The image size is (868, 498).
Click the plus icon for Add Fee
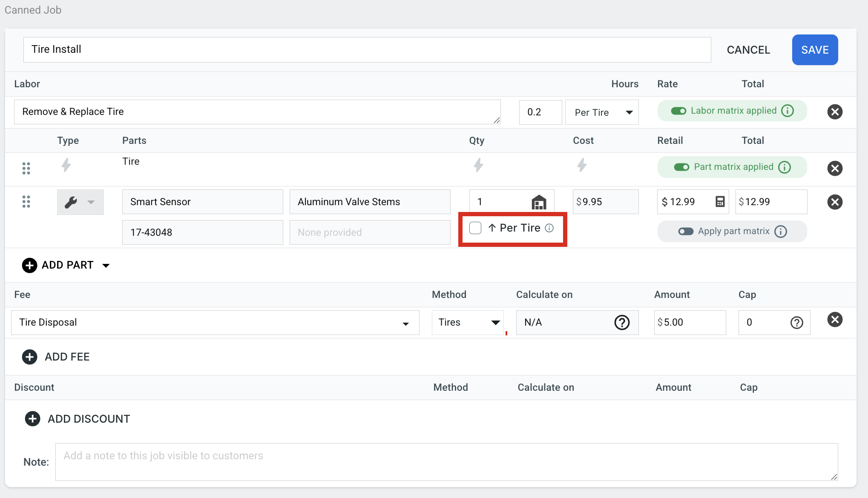coord(29,357)
